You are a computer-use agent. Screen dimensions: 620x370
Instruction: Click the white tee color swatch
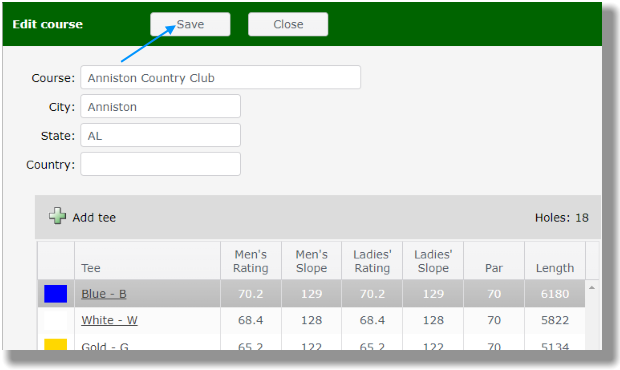[55, 320]
